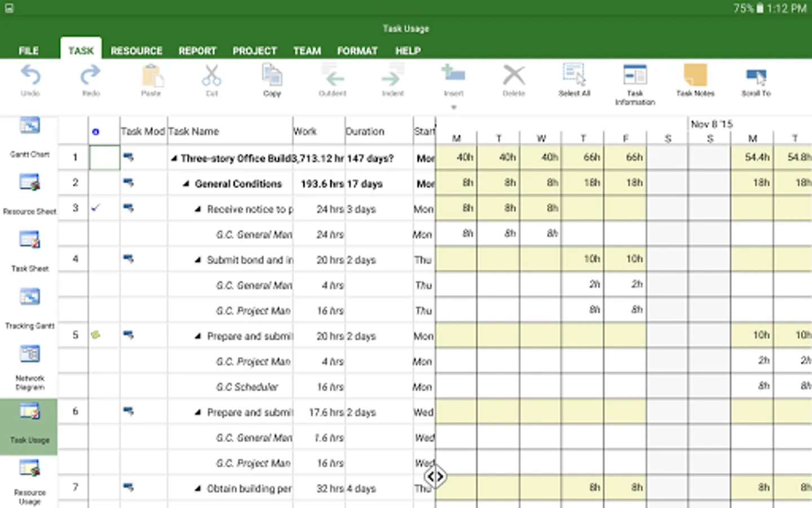
Task: Click row number 4 header
Action: tap(75, 259)
